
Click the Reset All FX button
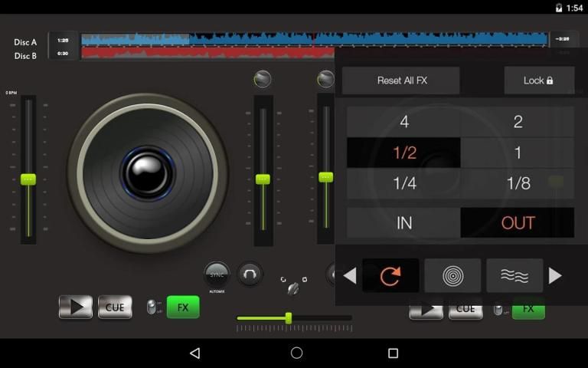click(401, 80)
